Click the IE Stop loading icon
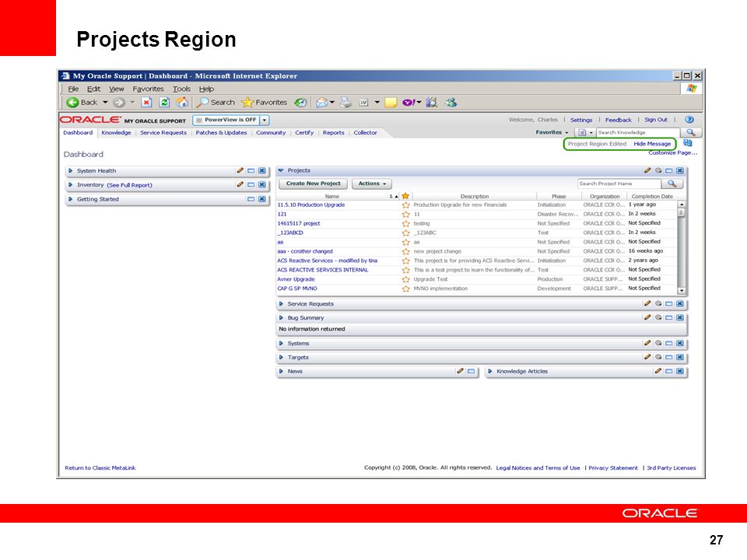This screenshot has height=560, width=747. 147,103
